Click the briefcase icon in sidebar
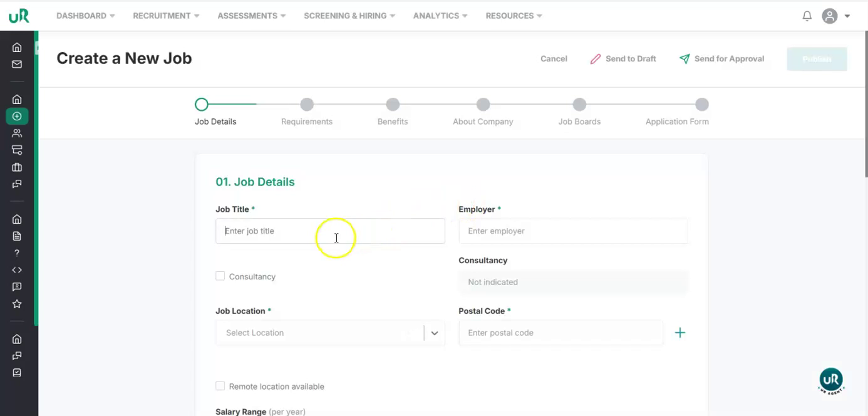This screenshot has height=416, width=868. click(17, 167)
